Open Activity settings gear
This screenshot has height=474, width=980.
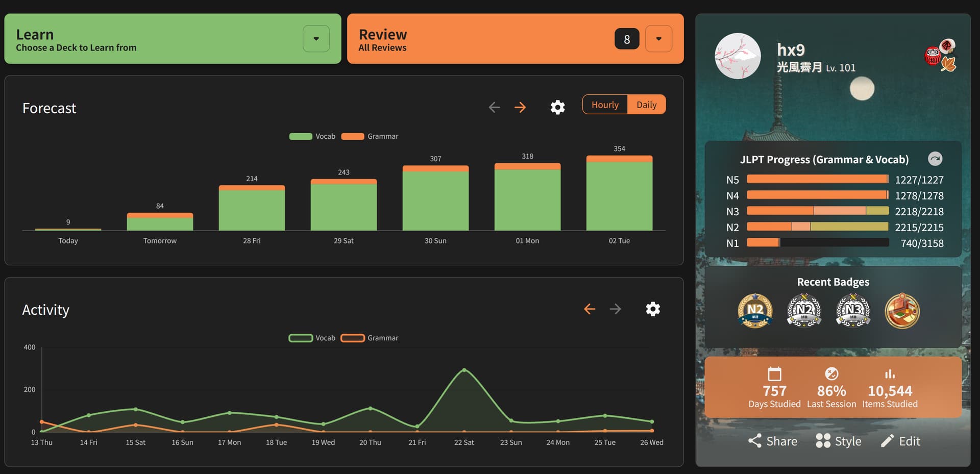pos(652,309)
